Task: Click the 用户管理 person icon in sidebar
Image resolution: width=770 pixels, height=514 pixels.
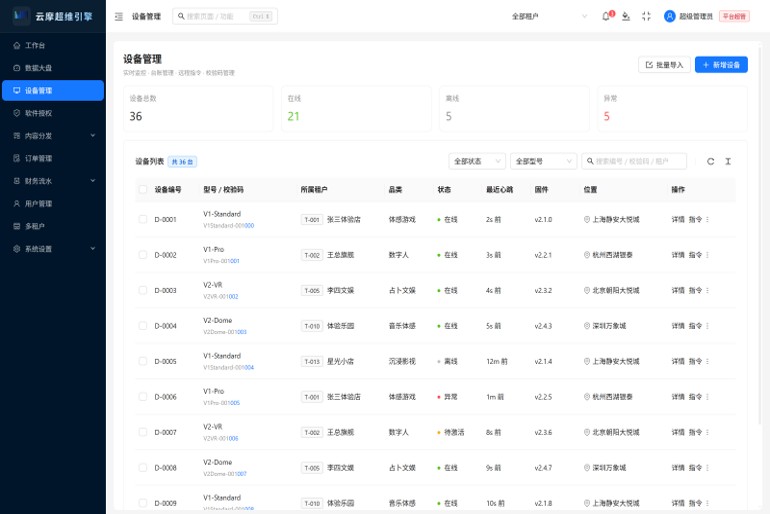Action: pos(17,204)
